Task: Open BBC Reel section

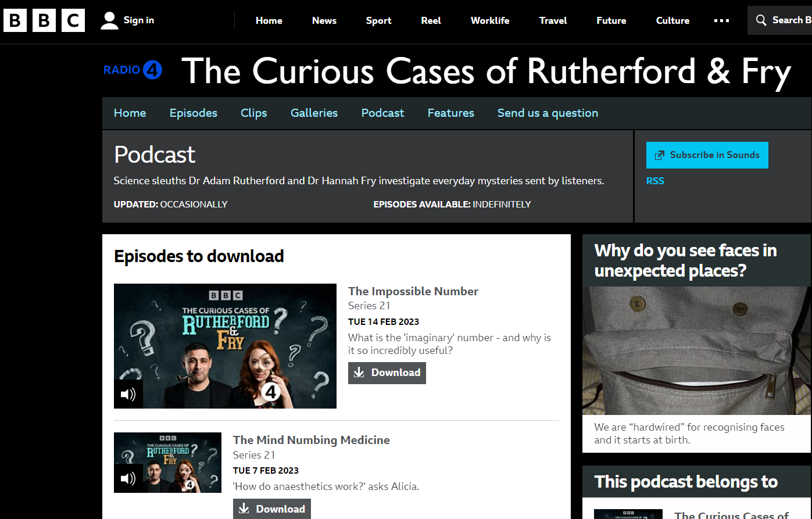Action: click(x=431, y=20)
